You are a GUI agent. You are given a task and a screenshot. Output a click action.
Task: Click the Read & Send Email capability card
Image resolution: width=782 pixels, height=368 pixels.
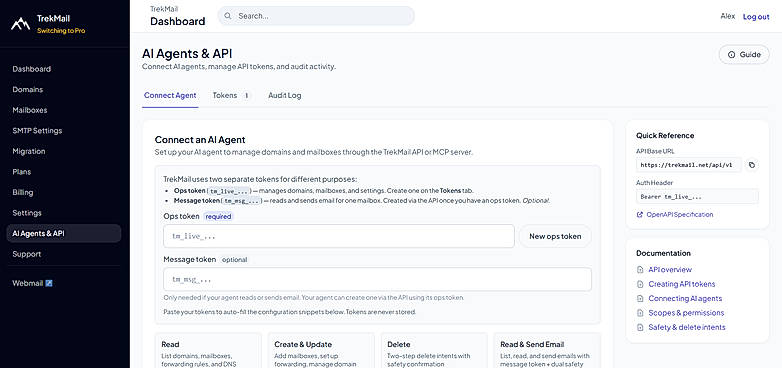(x=547, y=351)
